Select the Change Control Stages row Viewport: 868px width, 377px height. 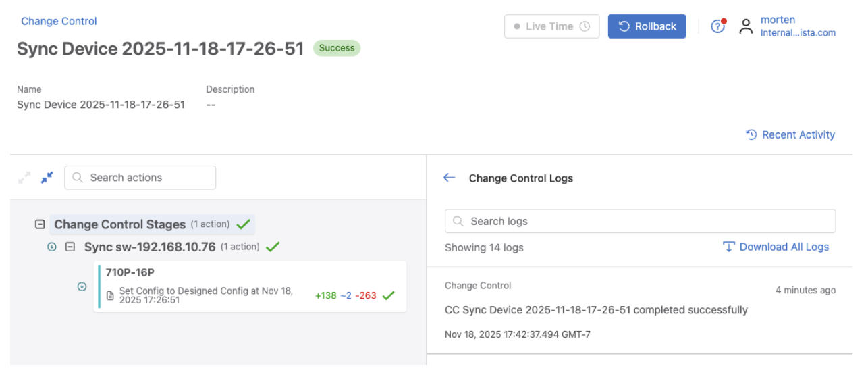[119, 224]
